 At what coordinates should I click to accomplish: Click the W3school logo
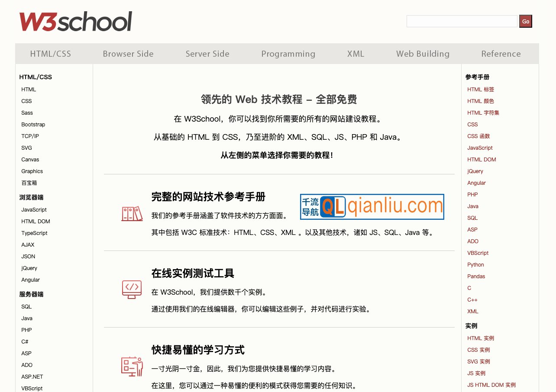75,21
